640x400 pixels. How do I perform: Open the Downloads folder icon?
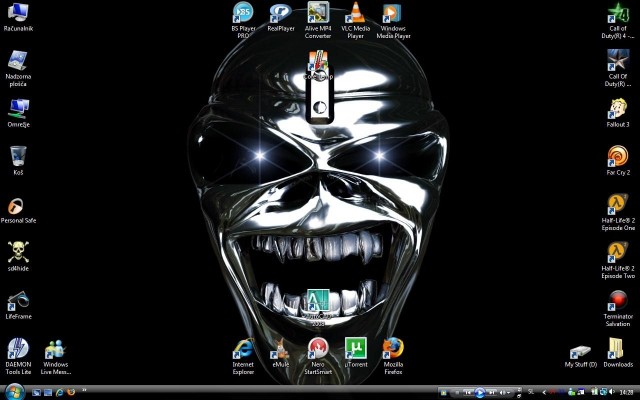(618, 353)
